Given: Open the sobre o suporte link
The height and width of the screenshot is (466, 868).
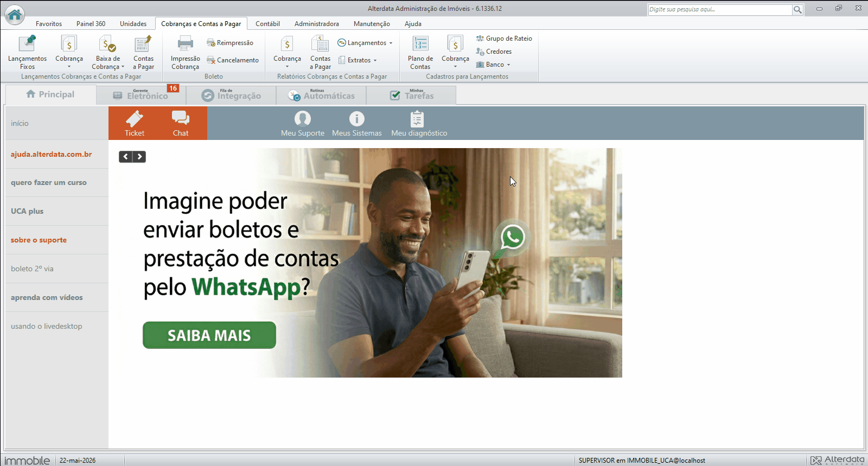Looking at the screenshot, I should point(39,240).
